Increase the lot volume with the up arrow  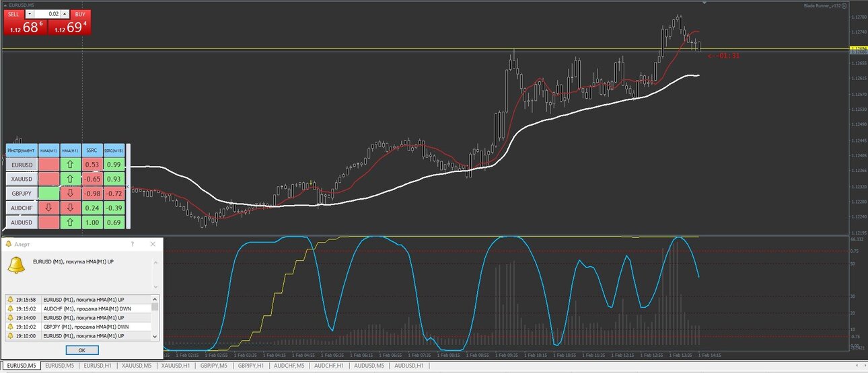[65, 14]
